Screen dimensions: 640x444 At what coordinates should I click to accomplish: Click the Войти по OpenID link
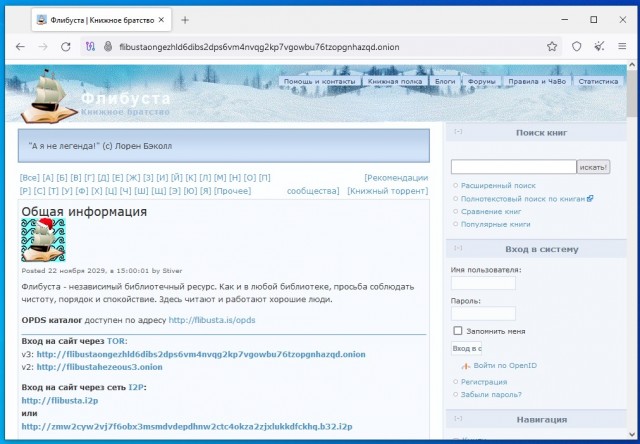pyautogui.click(x=505, y=366)
